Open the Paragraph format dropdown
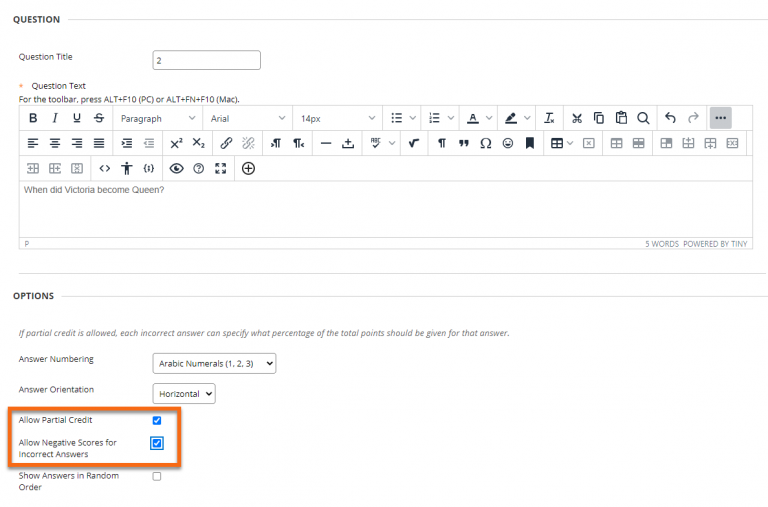 (x=158, y=119)
